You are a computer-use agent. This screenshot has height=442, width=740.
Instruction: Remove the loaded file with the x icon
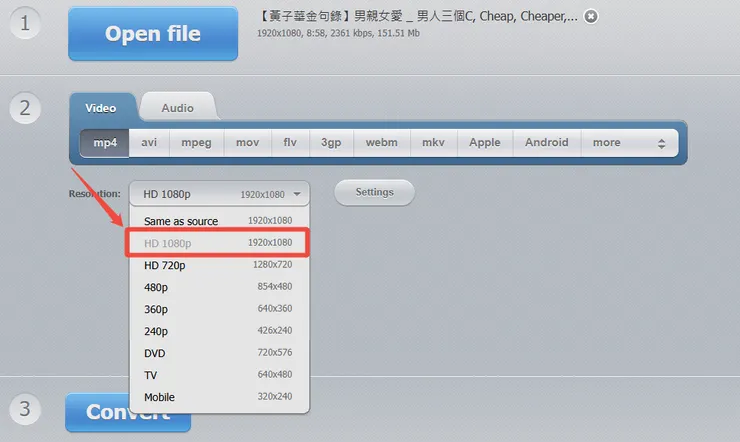pyautogui.click(x=590, y=17)
